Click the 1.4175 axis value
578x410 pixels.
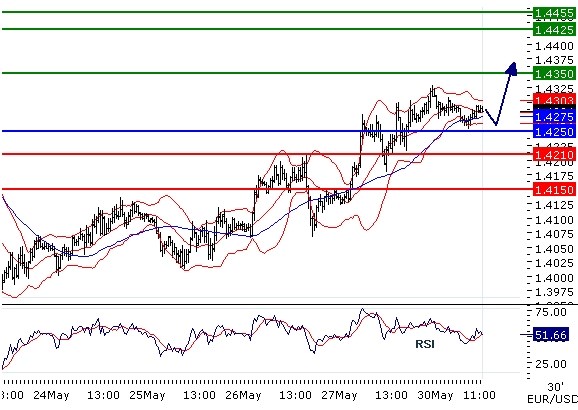click(554, 176)
